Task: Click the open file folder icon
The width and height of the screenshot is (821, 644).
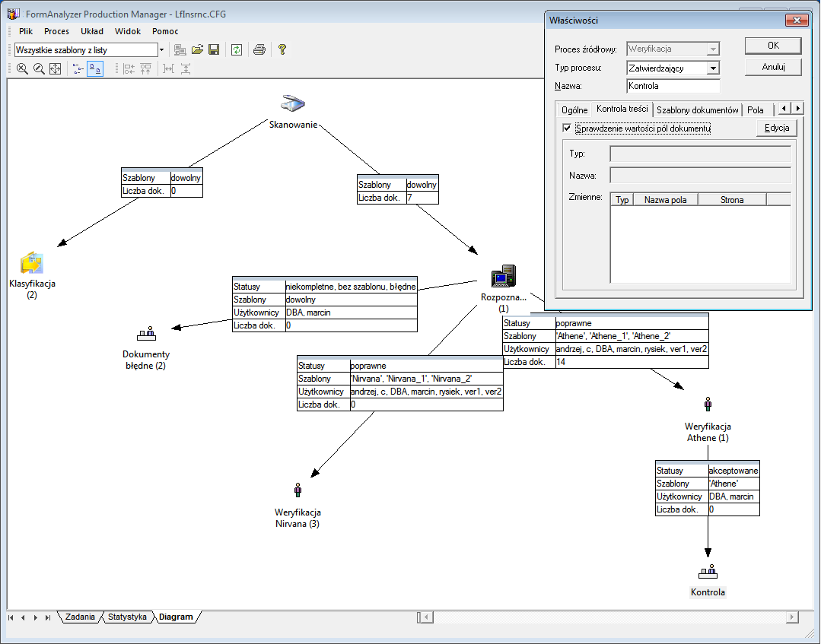Action: point(197,49)
